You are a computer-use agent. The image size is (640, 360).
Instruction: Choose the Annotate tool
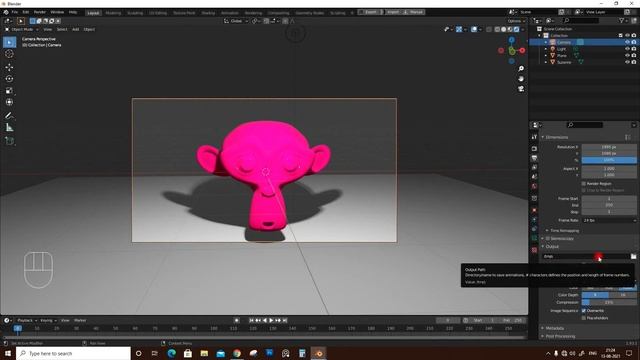[9, 116]
